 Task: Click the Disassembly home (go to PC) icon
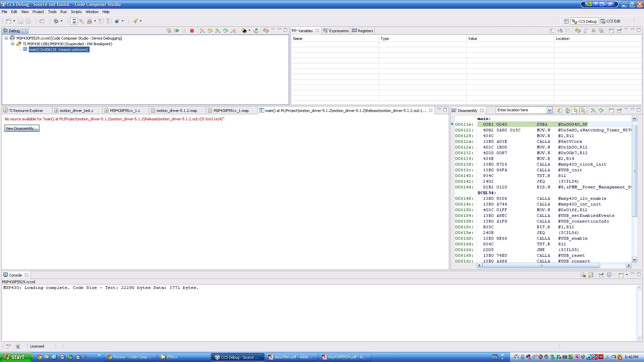point(568,110)
